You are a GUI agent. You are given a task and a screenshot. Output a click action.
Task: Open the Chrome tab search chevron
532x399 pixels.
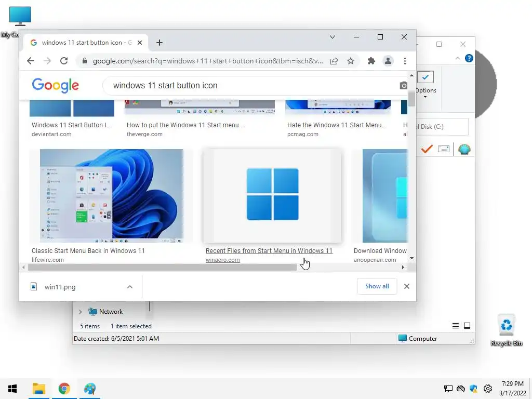coord(332,37)
